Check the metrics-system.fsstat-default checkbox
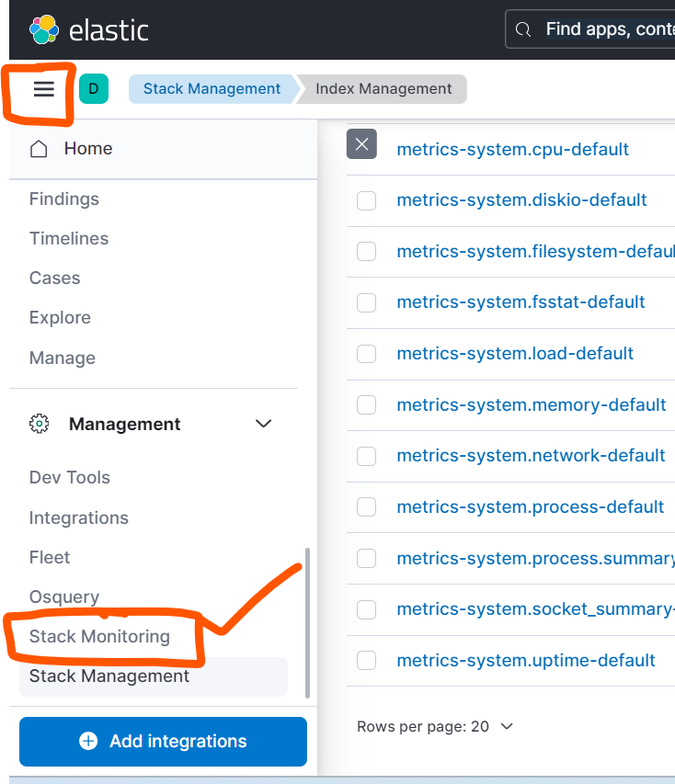The height and width of the screenshot is (784, 675). (x=366, y=302)
